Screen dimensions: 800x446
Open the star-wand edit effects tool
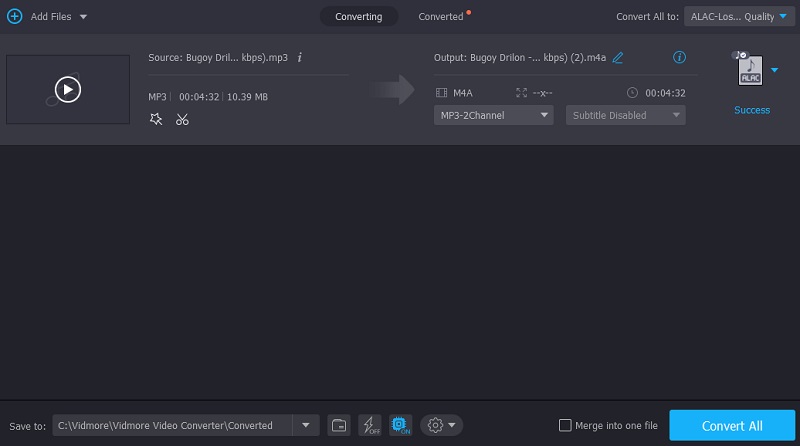pos(155,119)
